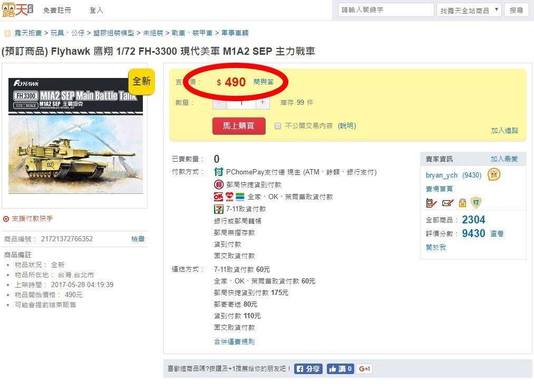Increase quantity with the plus button
Screen dimensions: 534x392
263,102
